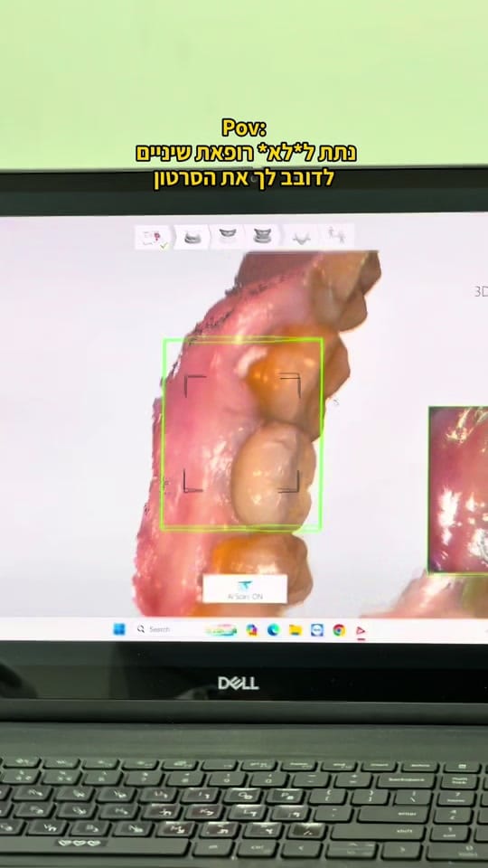Click the live camera preview thumbnail
The width and height of the screenshot is (488, 868).
click(458, 490)
